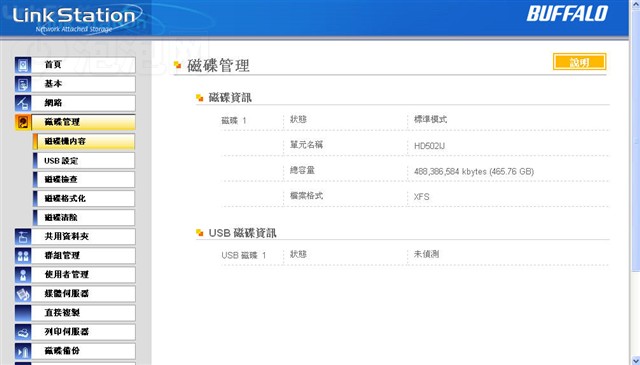Click the 488,386,584 kbytes capacity value
Image resolution: width=640 pixels, height=365 pixels.
474,171
